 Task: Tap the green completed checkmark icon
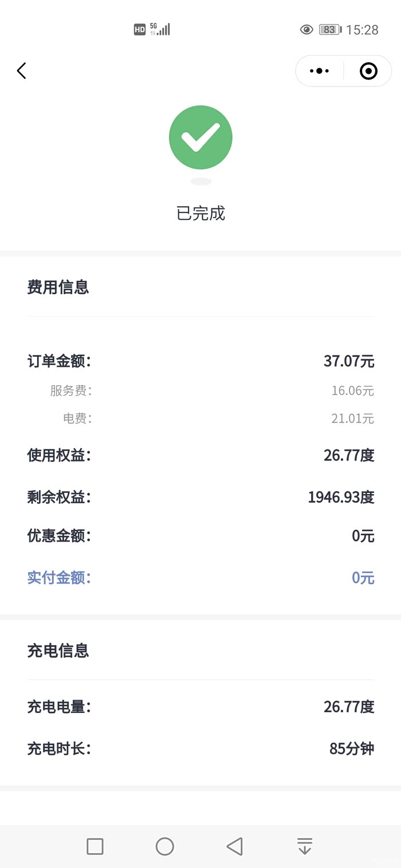[x=200, y=137]
